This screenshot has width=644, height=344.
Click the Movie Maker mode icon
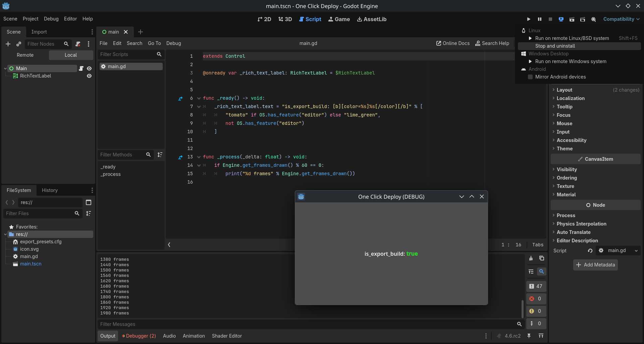[594, 19]
